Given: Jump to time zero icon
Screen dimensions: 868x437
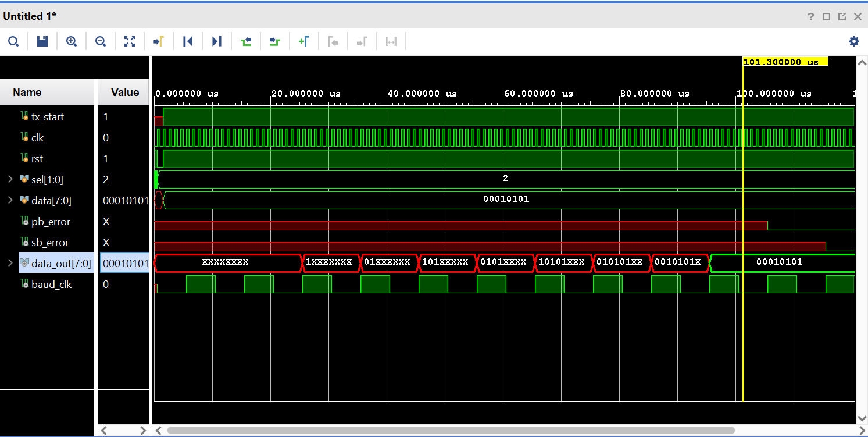Looking at the screenshot, I should (x=188, y=41).
